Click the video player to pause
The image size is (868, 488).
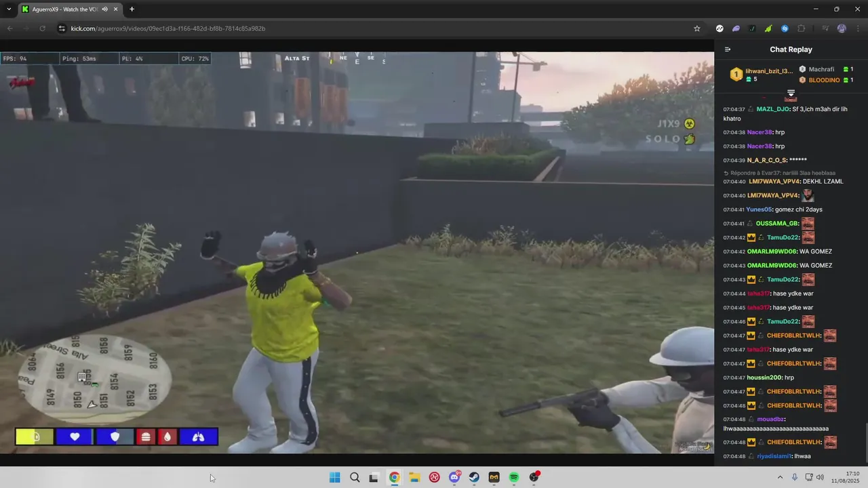[x=357, y=252]
